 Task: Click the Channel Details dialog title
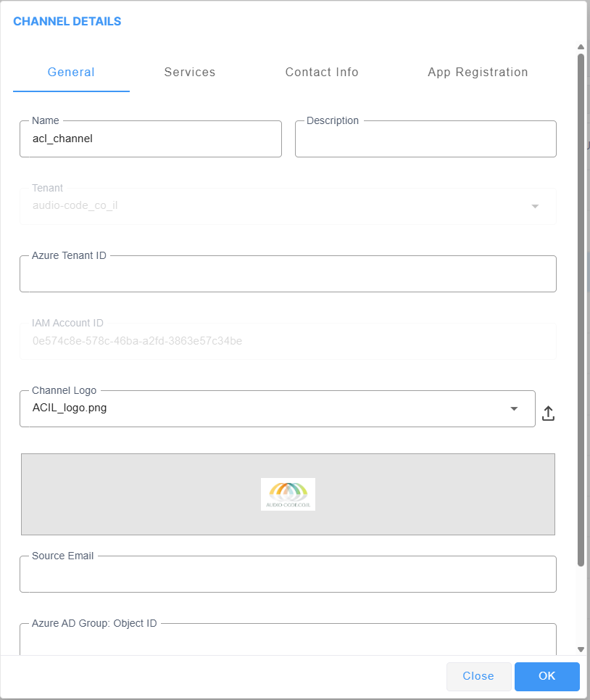pyautogui.click(x=67, y=22)
